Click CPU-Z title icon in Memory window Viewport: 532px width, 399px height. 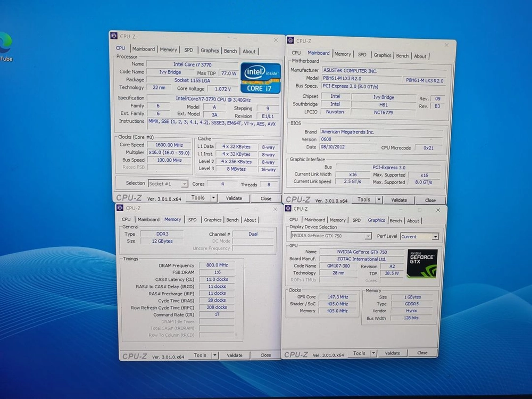(120, 207)
